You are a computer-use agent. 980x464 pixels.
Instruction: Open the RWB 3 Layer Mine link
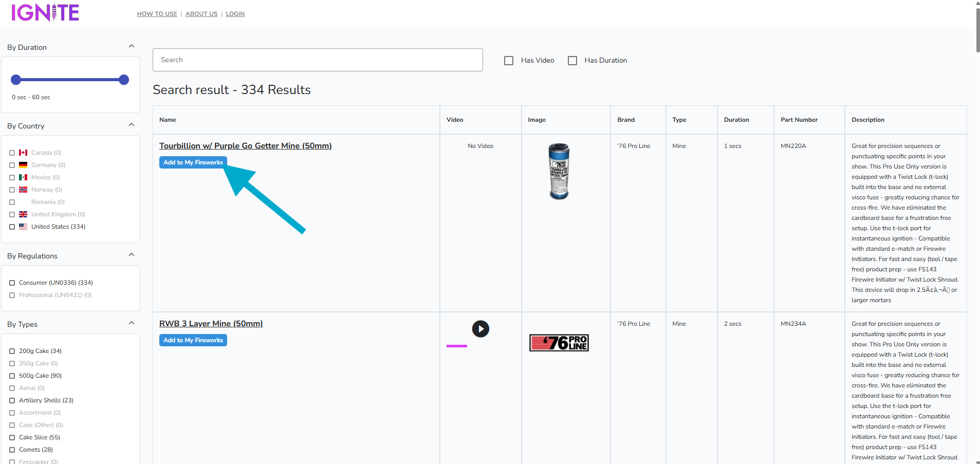211,324
